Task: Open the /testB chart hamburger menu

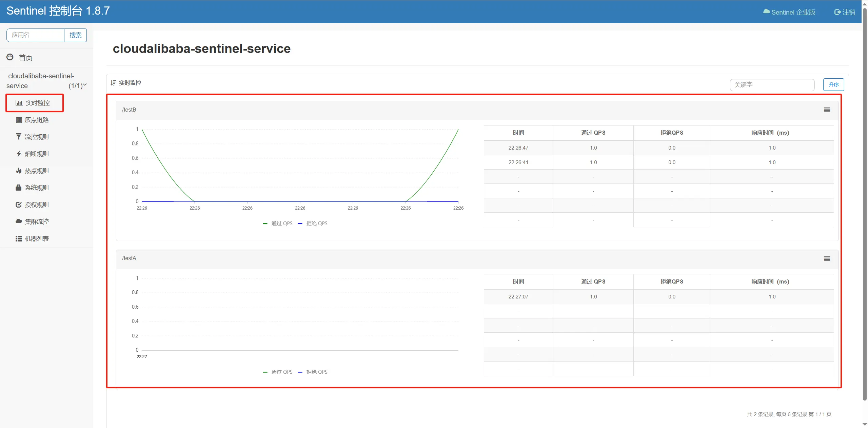Action: 827,110
